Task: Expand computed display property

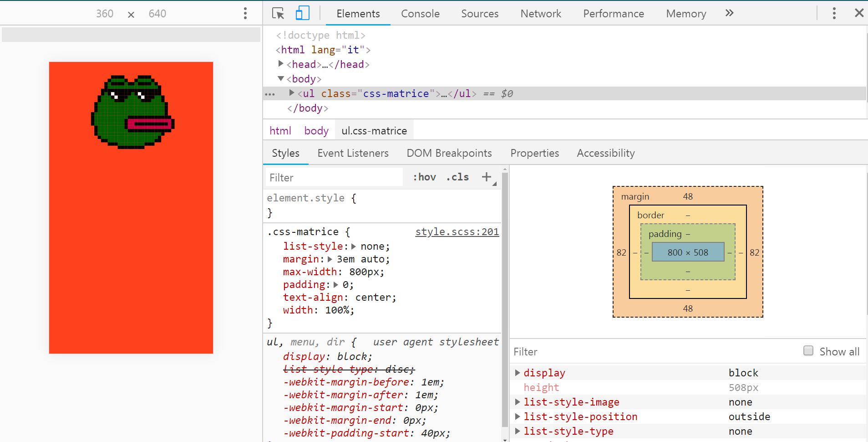Action: [518, 372]
